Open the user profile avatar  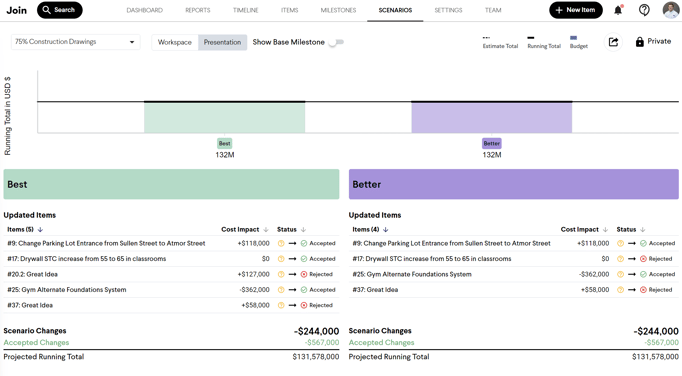[x=671, y=10]
